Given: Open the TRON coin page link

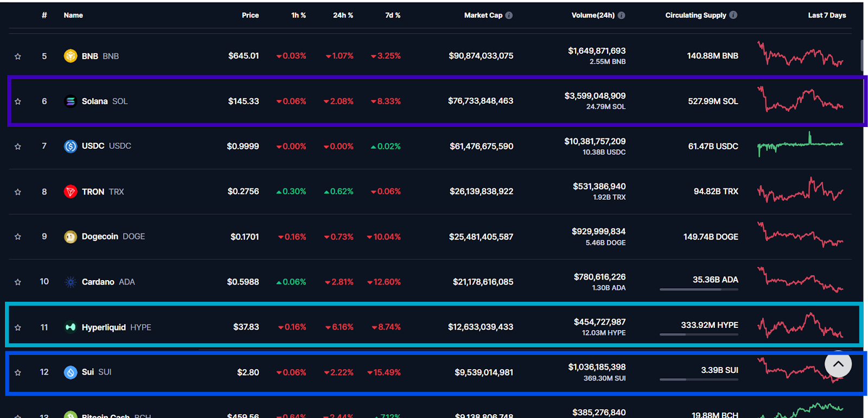Looking at the screenshot, I should point(103,192).
